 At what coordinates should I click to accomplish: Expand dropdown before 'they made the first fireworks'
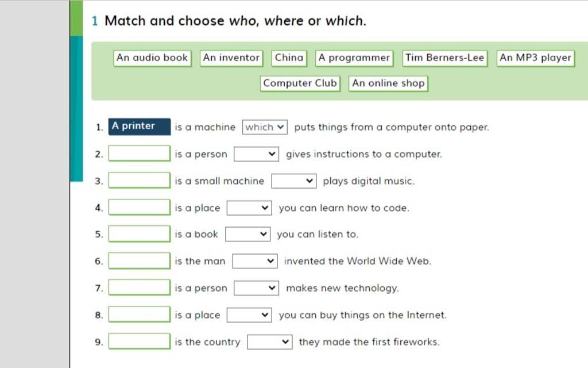(x=270, y=342)
